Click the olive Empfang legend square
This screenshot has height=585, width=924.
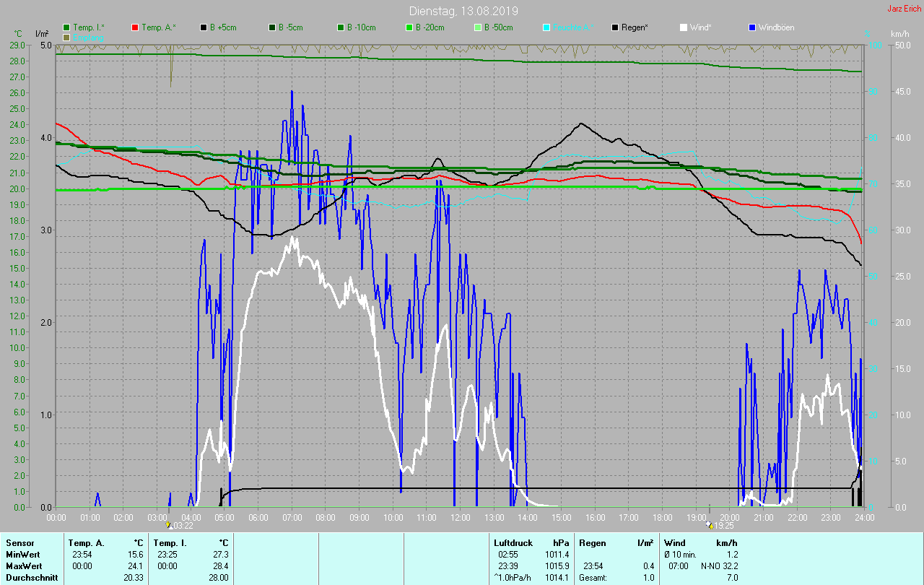coord(66,37)
